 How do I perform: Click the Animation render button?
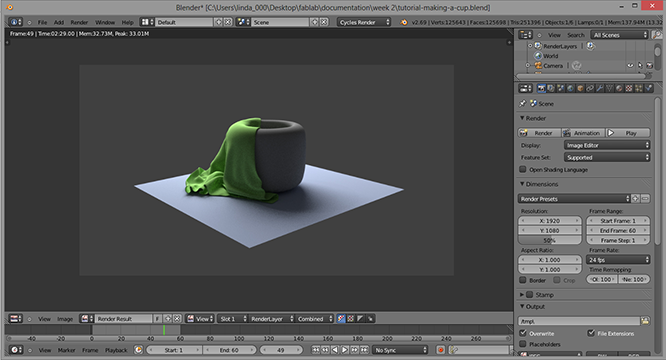tap(583, 133)
